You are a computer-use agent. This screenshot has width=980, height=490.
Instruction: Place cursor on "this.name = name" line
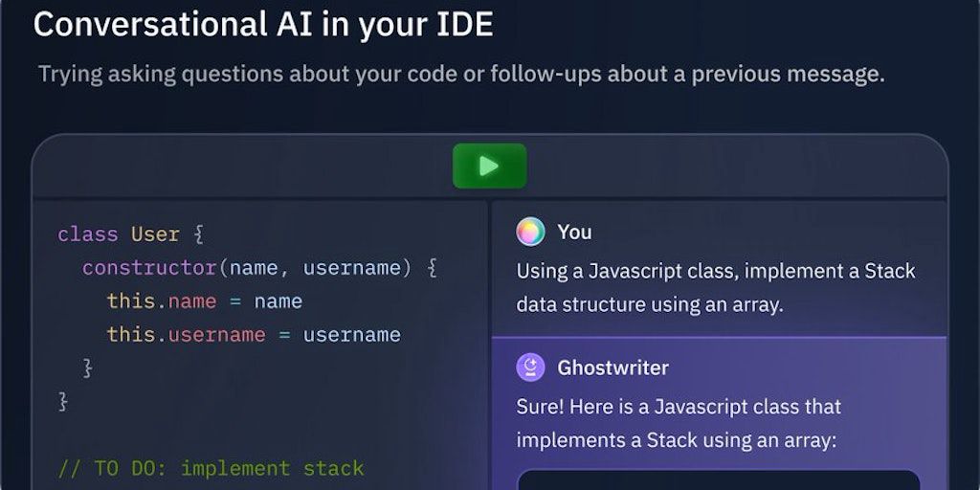(x=204, y=301)
